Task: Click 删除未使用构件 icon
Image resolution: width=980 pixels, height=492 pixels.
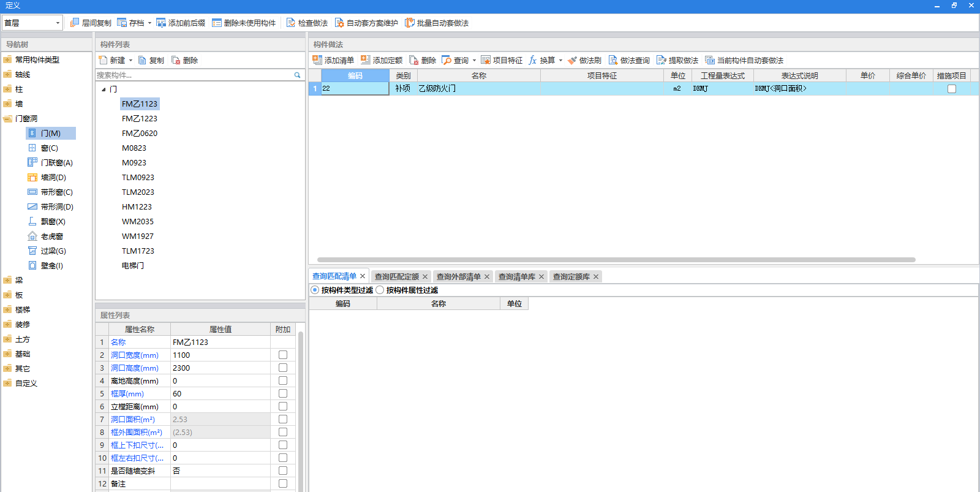Action: point(217,23)
